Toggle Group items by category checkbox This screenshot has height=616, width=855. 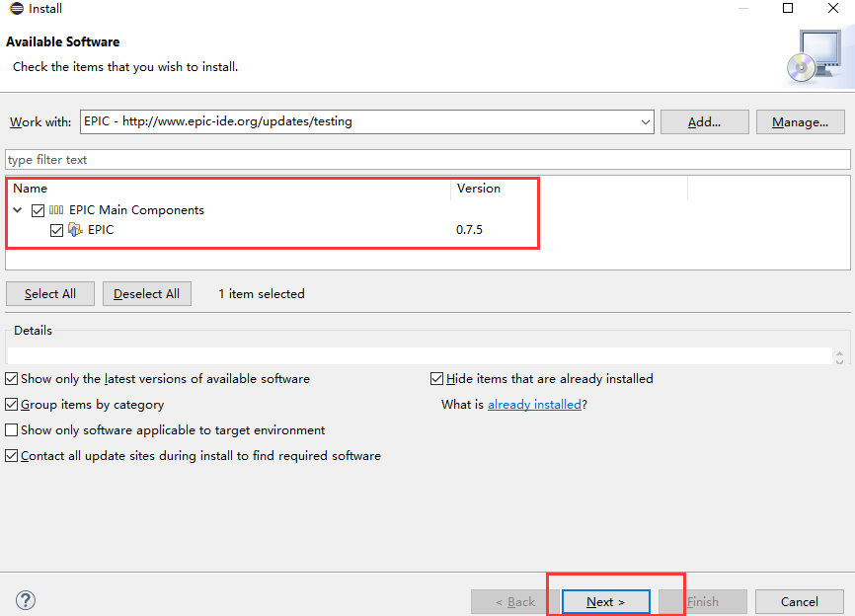(12, 404)
